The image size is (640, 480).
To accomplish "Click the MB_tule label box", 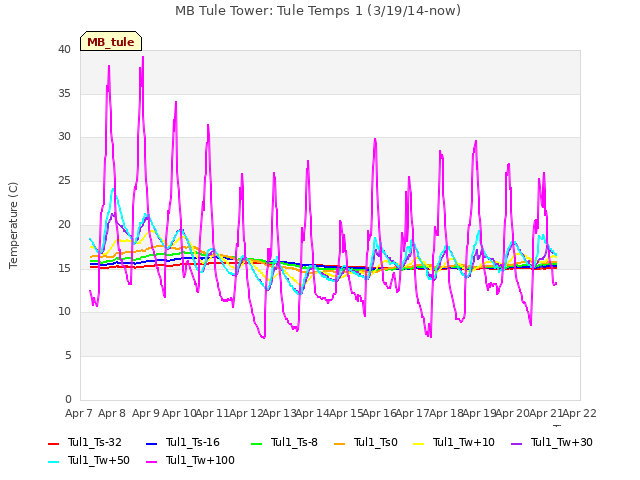I will coord(111,41).
